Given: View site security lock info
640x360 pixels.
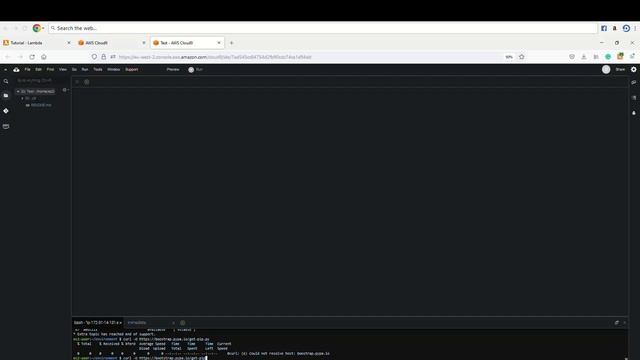Looking at the screenshot, I should pos(104,57).
